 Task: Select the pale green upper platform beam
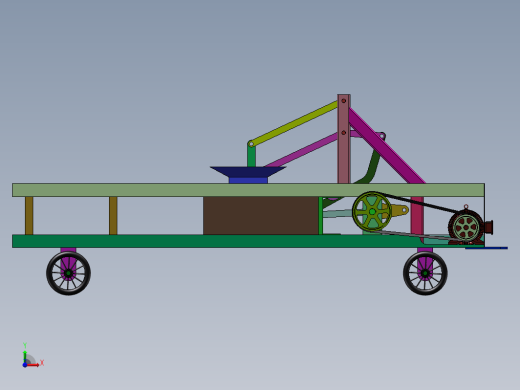(248, 190)
